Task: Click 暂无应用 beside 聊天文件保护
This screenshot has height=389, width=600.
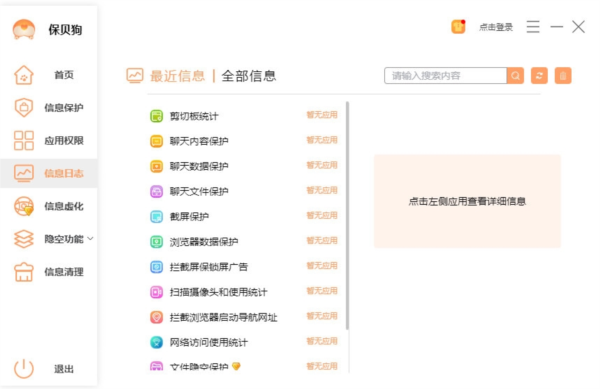Action: [322, 190]
